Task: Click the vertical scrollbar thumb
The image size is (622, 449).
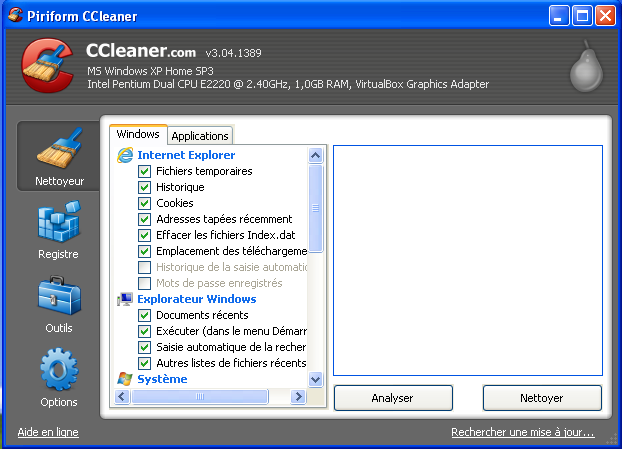Action: point(315,209)
